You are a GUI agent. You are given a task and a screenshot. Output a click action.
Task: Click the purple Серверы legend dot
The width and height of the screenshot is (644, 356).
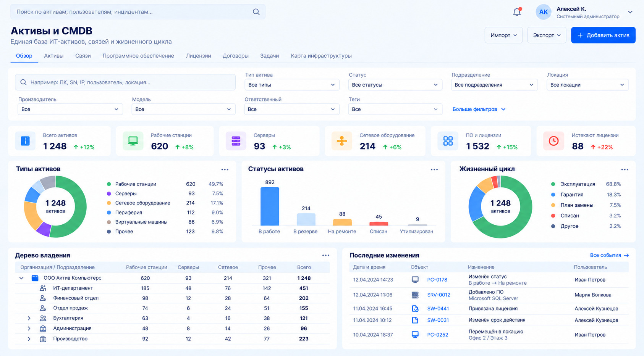[109, 193]
